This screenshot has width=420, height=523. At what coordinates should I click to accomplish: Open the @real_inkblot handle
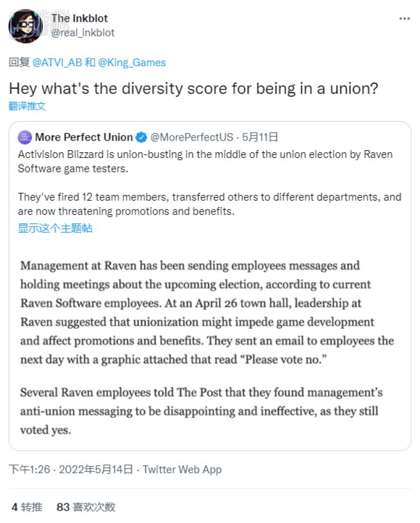(83, 32)
